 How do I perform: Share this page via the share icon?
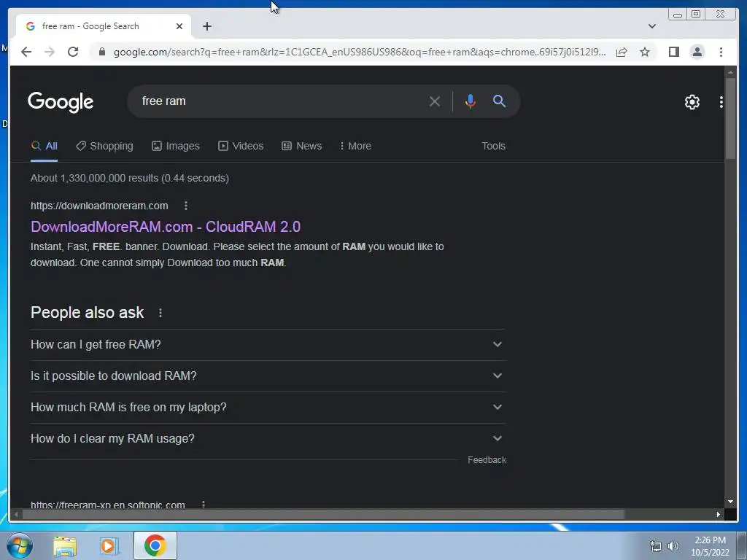(x=622, y=52)
